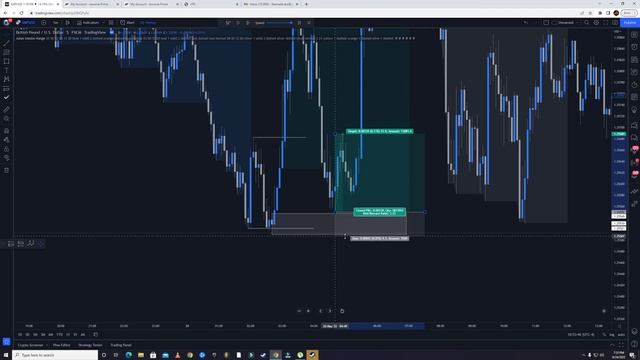Open the Crypto Screener tab

(30, 345)
